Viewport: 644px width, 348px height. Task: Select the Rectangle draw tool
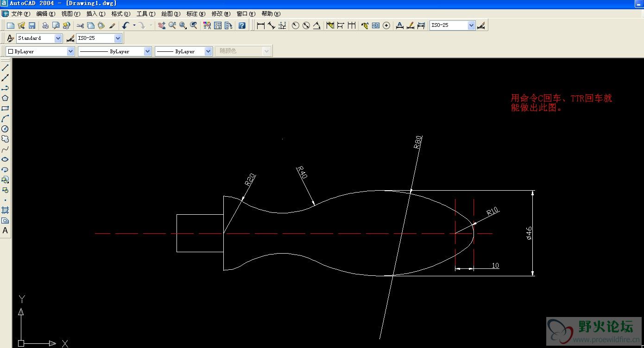[x=5, y=108]
